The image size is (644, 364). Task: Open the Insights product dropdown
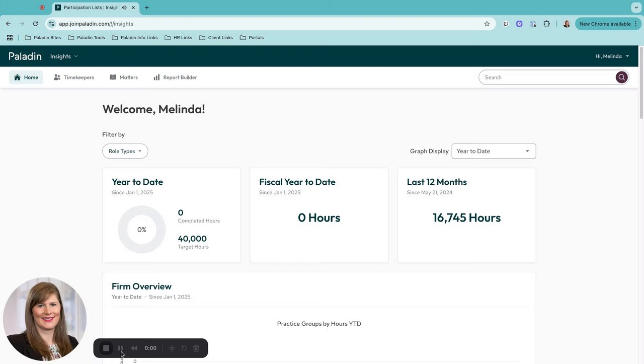[x=64, y=56]
